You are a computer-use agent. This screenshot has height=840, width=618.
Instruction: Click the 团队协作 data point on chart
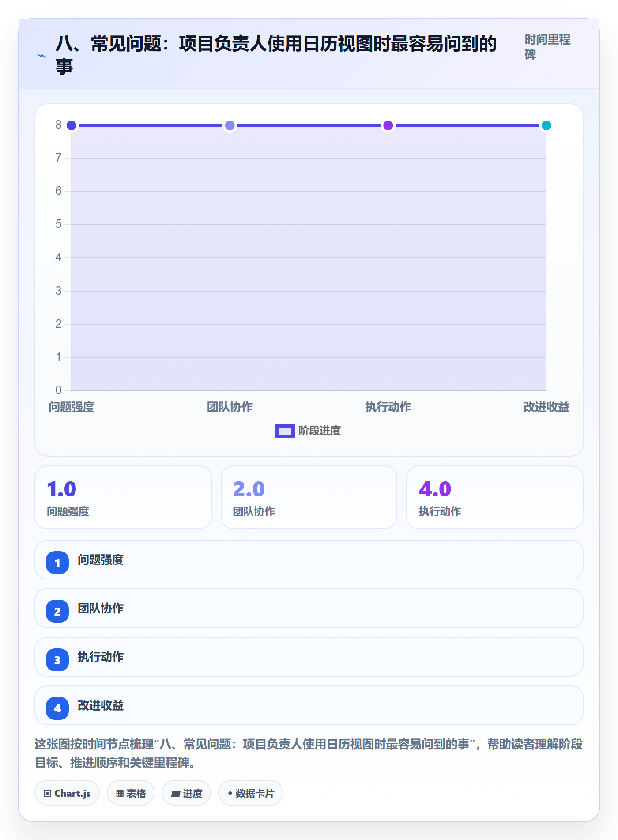pyautogui.click(x=230, y=125)
